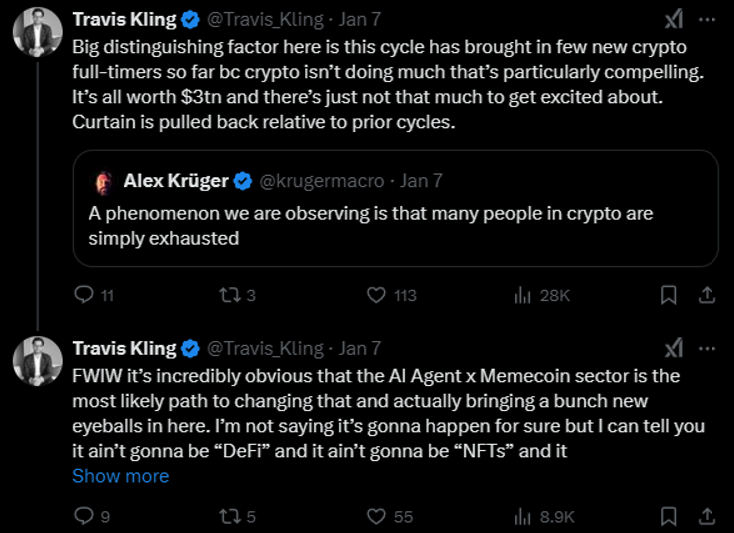This screenshot has height=533, width=734.
Task: Bookmark the second Travis Kling tweet
Action: tap(669, 516)
